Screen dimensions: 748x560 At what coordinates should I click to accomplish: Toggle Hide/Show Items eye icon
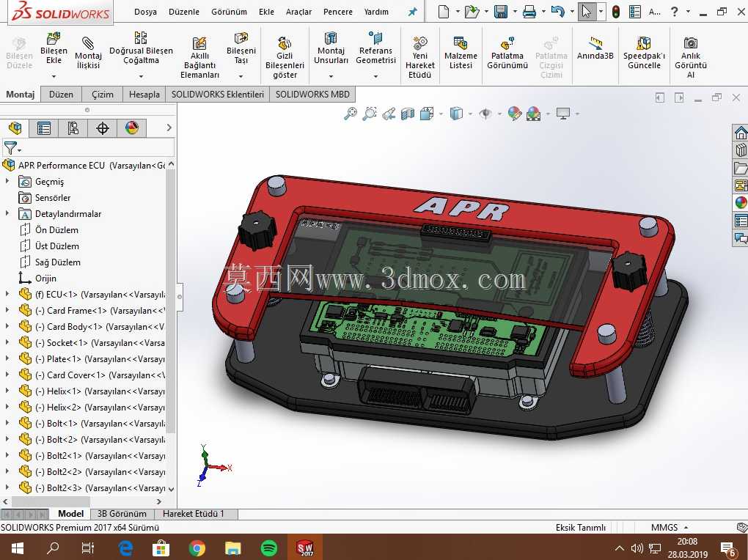pos(485,114)
